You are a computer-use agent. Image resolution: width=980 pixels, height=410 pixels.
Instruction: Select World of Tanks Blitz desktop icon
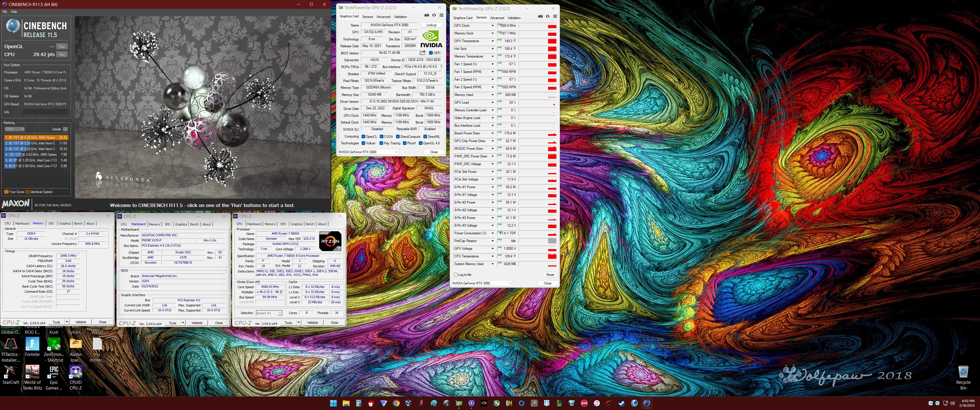tap(32, 377)
